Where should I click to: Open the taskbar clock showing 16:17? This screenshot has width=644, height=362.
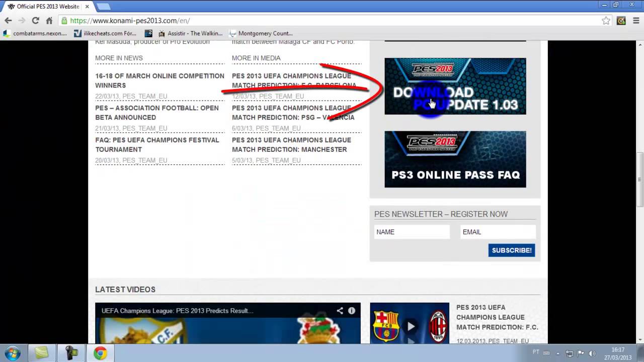(x=618, y=353)
